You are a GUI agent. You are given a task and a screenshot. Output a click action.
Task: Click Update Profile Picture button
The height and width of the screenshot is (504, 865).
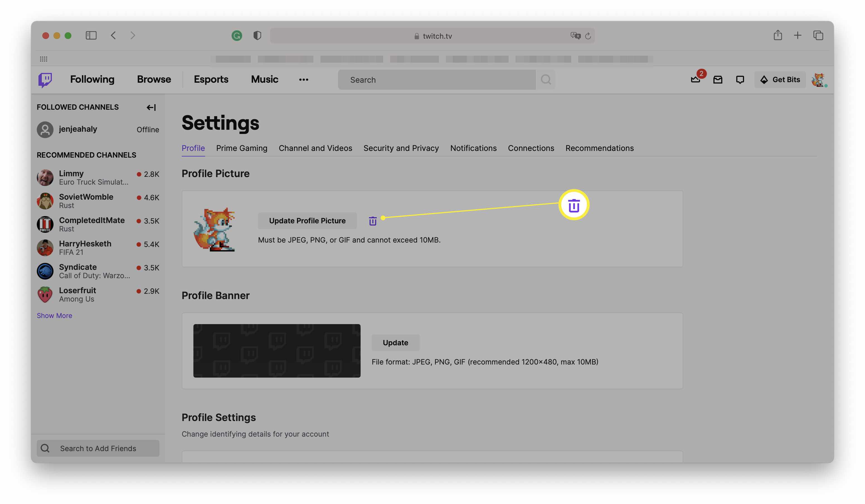(x=307, y=220)
